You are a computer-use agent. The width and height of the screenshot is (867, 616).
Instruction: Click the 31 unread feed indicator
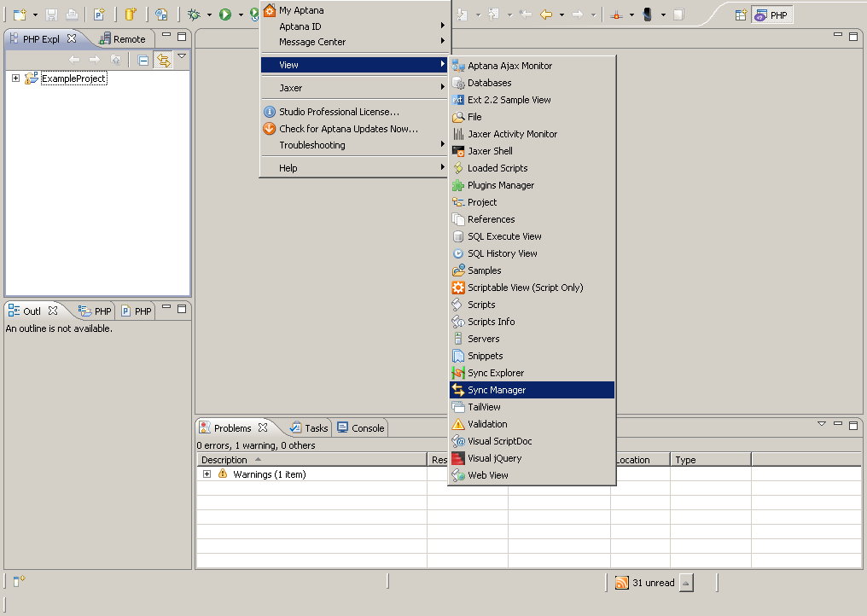point(645,583)
